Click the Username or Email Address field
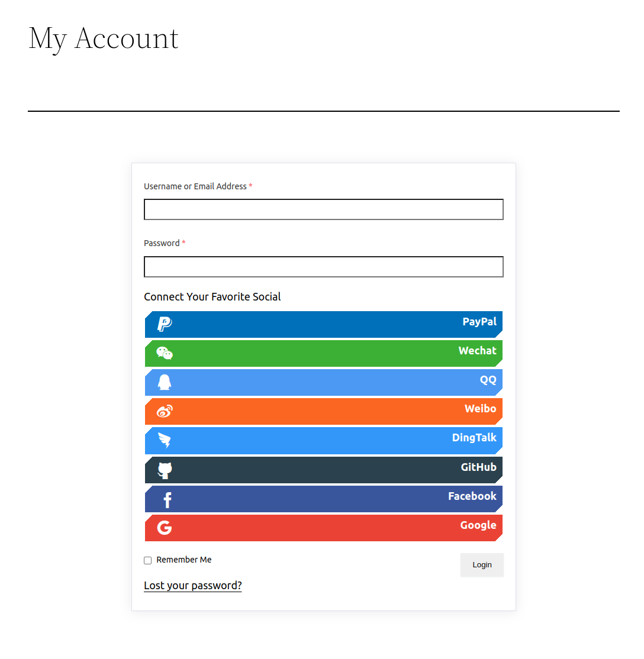This screenshot has width=644, height=659. point(323,209)
